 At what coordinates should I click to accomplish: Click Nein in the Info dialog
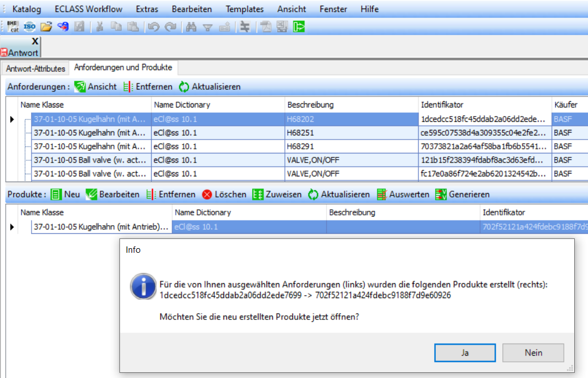(x=533, y=353)
